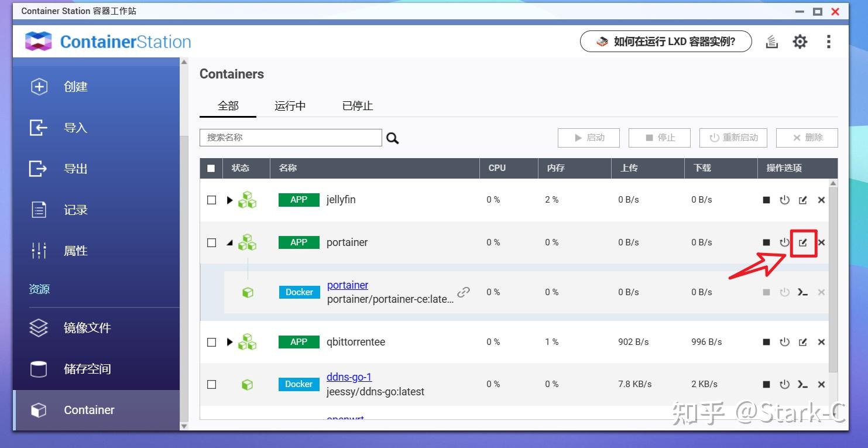Open the resource monitor icon near settings
868x448 pixels.
tap(771, 41)
